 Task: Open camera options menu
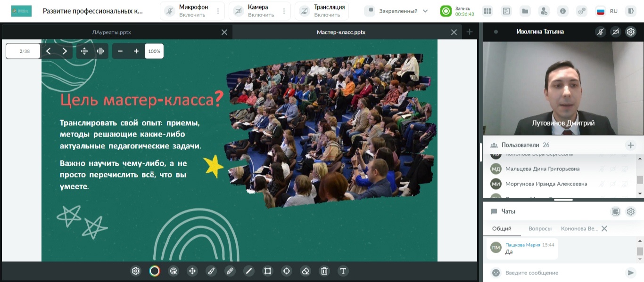284,11
